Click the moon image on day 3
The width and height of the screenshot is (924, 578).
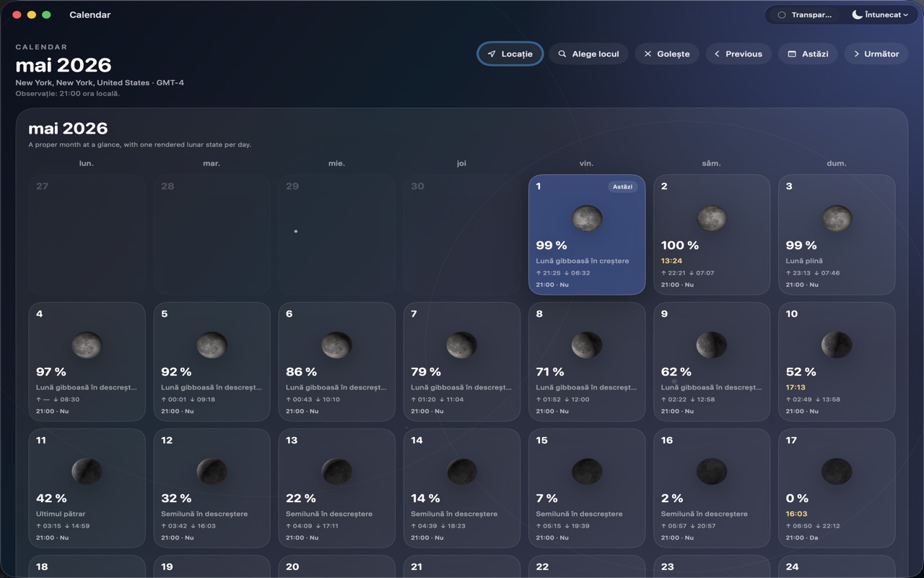(x=837, y=218)
